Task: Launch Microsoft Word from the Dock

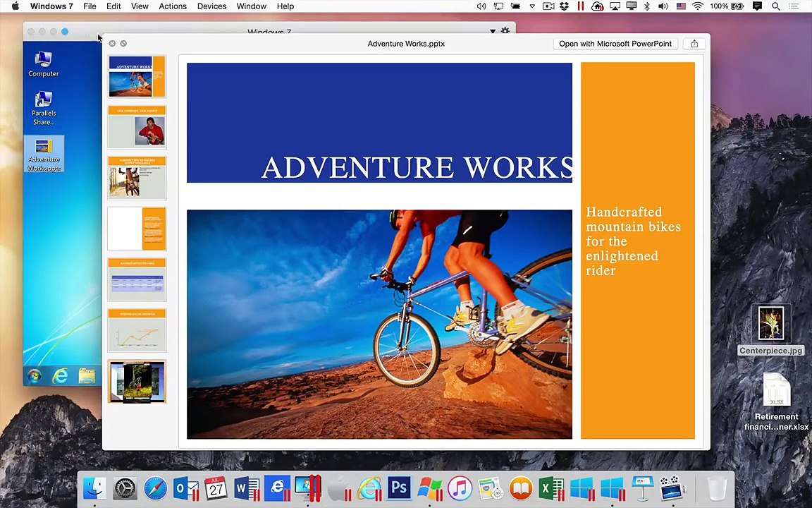Action: point(247,488)
